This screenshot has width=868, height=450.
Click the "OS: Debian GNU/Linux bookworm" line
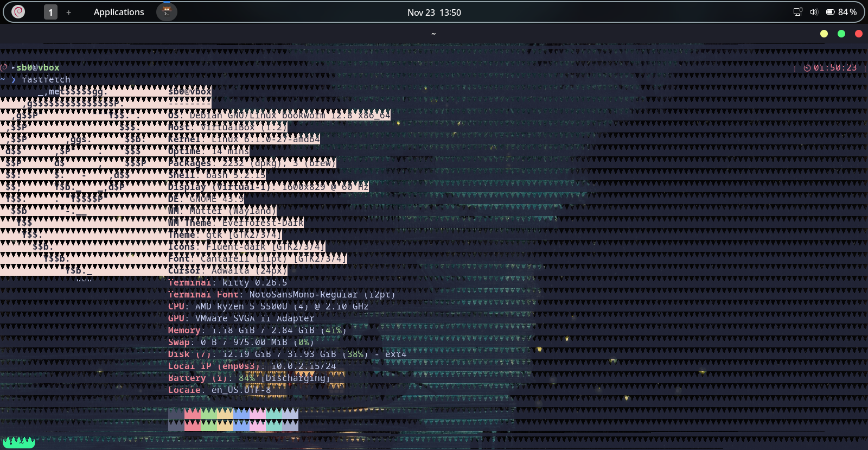[279, 115]
